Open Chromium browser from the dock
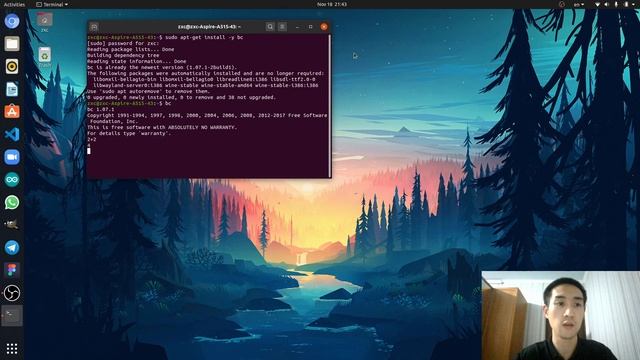This screenshot has width=640, height=360. [x=12, y=21]
